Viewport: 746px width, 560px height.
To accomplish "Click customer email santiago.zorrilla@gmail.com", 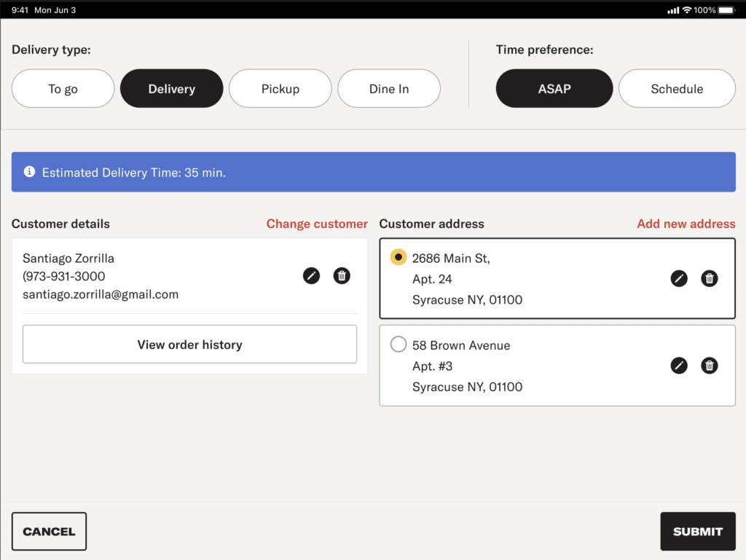I will click(101, 295).
